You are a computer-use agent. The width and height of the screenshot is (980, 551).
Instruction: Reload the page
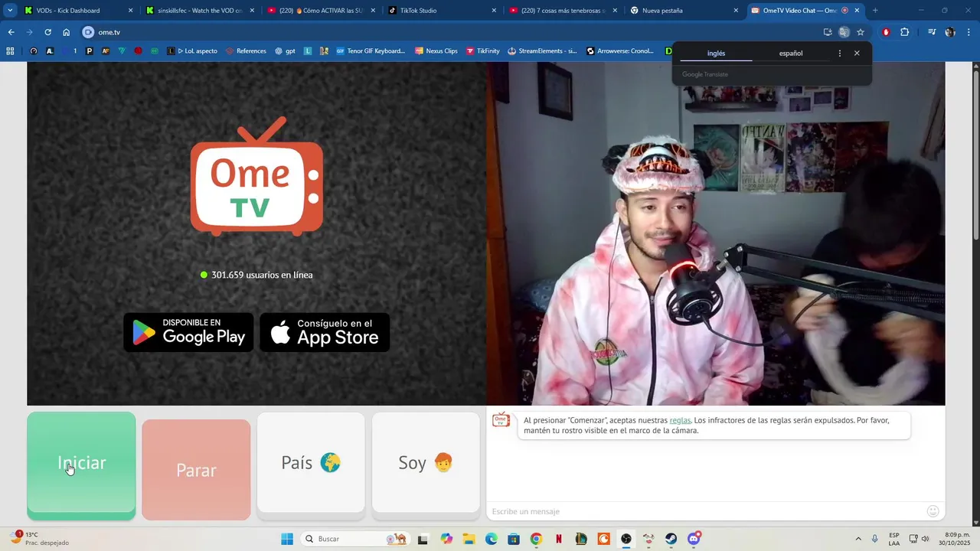(47, 32)
